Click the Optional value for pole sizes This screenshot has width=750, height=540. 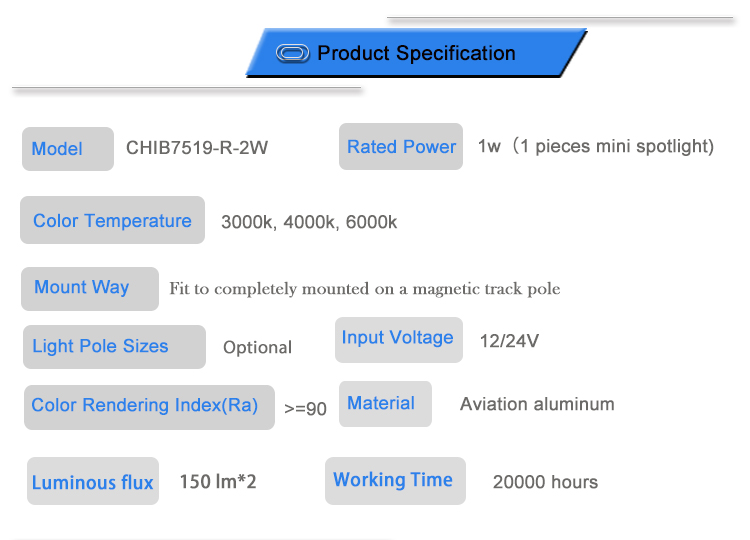[257, 348]
